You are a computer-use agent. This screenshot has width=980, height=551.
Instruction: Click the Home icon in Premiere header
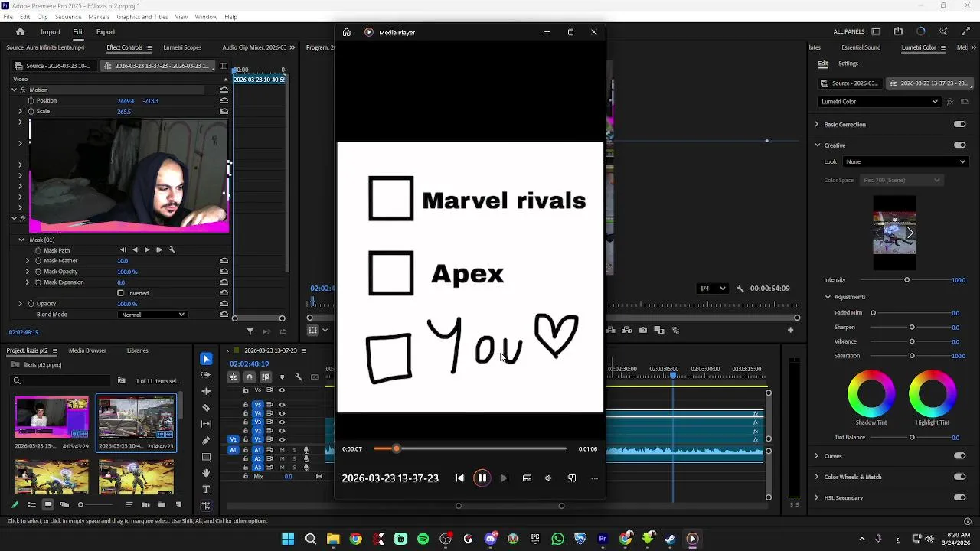[x=21, y=32]
